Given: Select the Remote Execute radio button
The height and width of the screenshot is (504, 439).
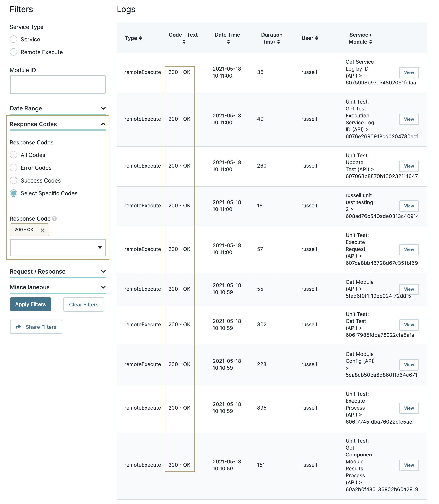Looking at the screenshot, I should [x=14, y=52].
